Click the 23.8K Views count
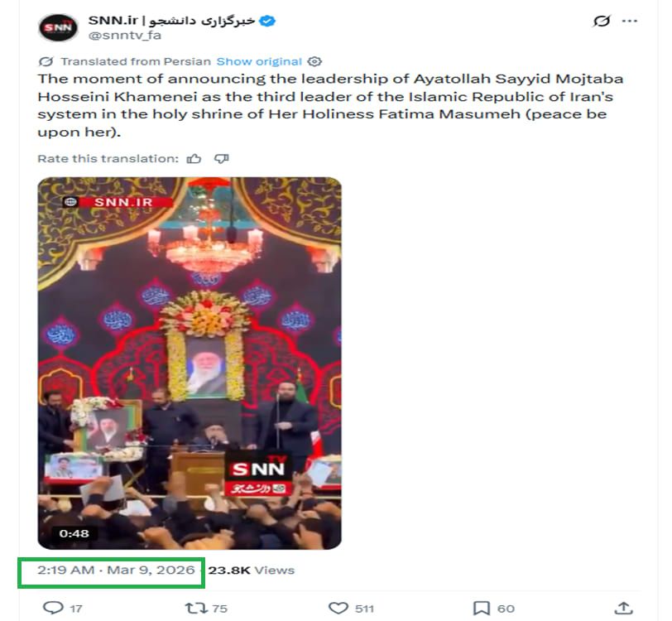Screen dimensions: 672x621 click(251, 570)
